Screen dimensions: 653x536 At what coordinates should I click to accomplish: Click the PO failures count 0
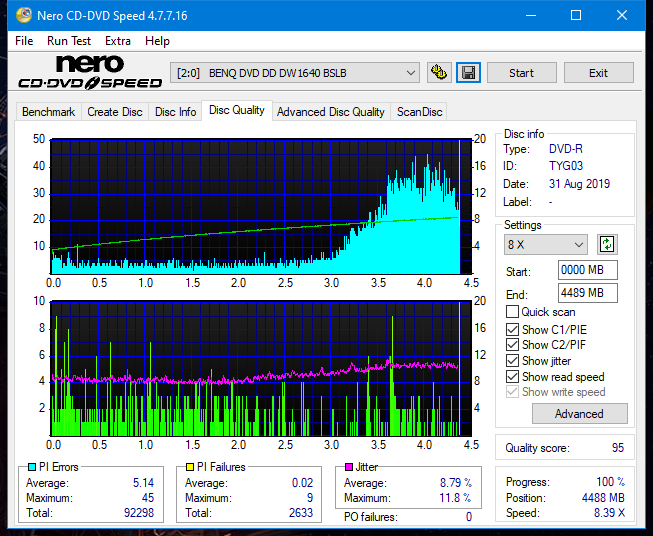(469, 517)
